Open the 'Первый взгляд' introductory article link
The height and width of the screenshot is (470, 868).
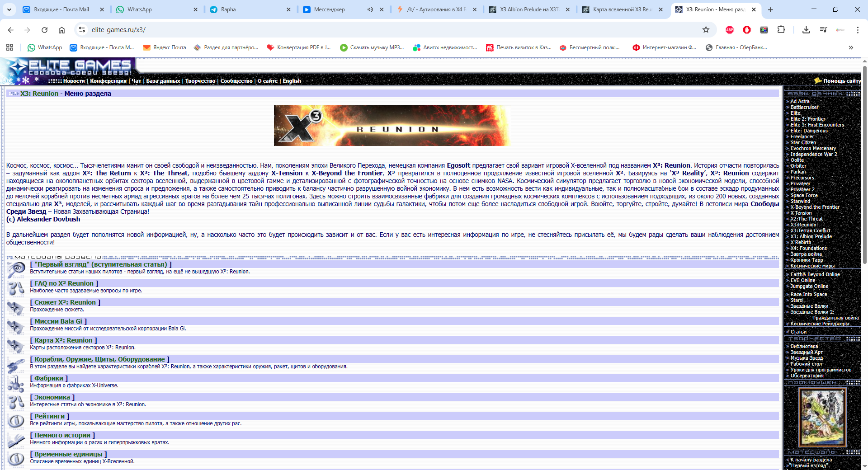tap(101, 264)
